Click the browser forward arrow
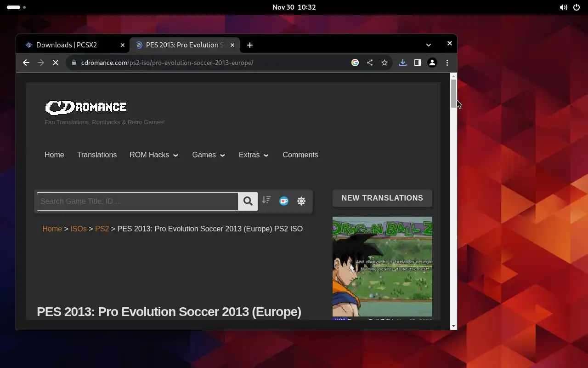 point(41,63)
